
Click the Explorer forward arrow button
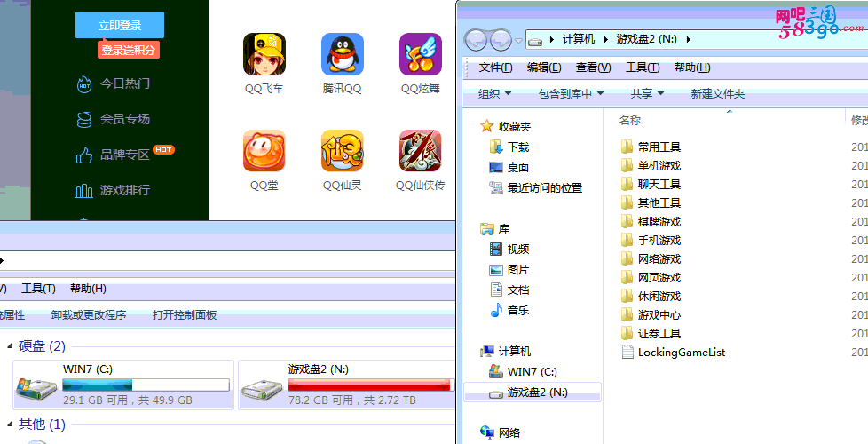(501, 39)
